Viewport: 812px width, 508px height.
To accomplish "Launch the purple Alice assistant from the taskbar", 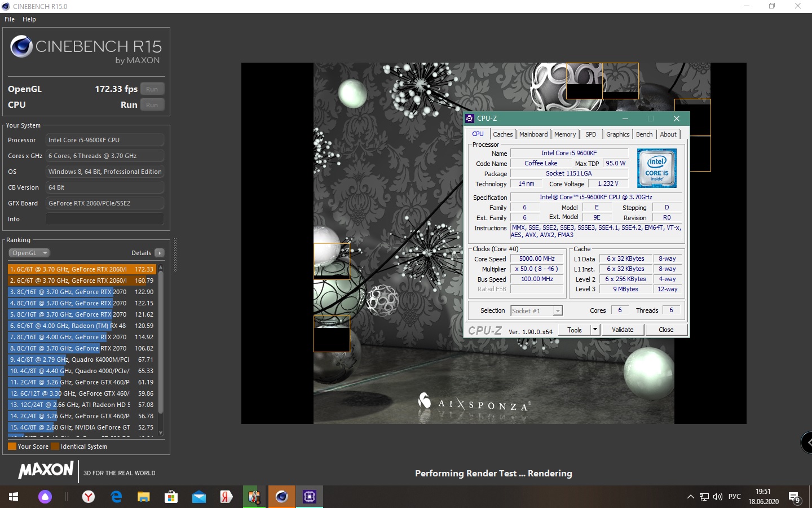I will pos(45,497).
